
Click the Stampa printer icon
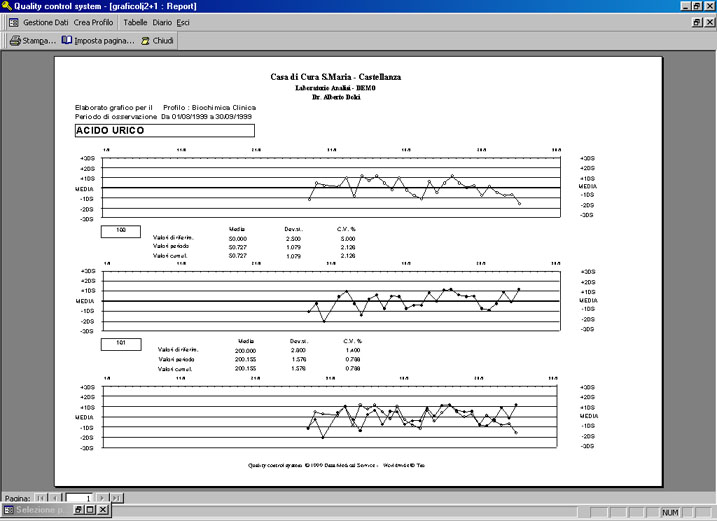click(15, 41)
